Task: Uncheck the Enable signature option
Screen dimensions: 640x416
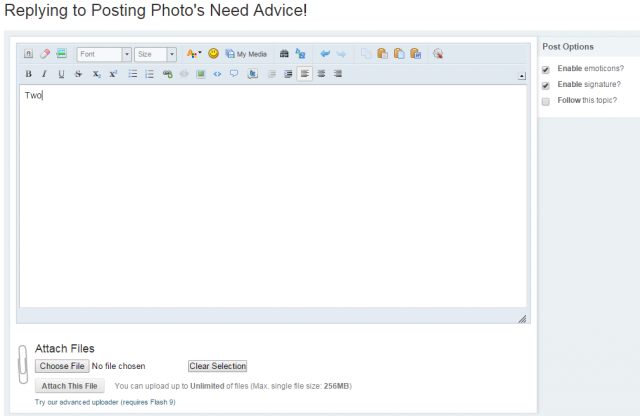Action: [545, 85]
